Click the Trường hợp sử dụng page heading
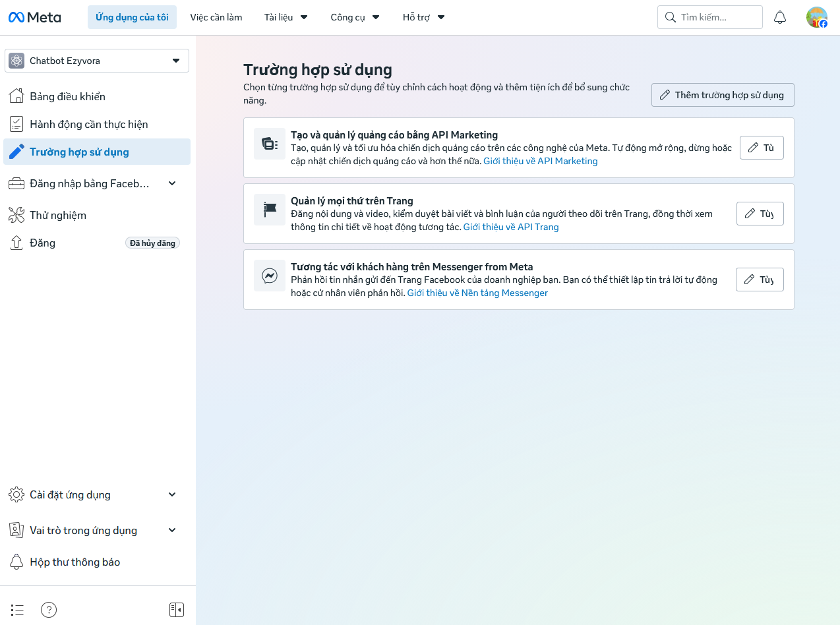 point(318,69)
